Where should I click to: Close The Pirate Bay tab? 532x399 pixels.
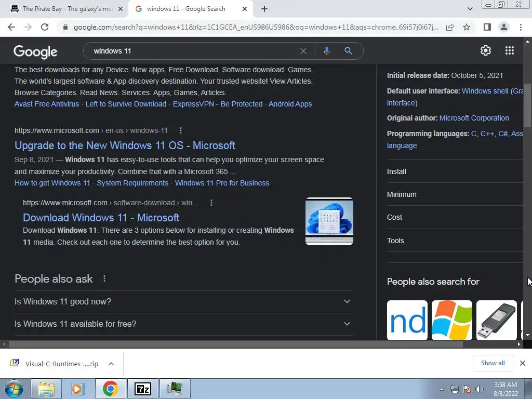121,9
